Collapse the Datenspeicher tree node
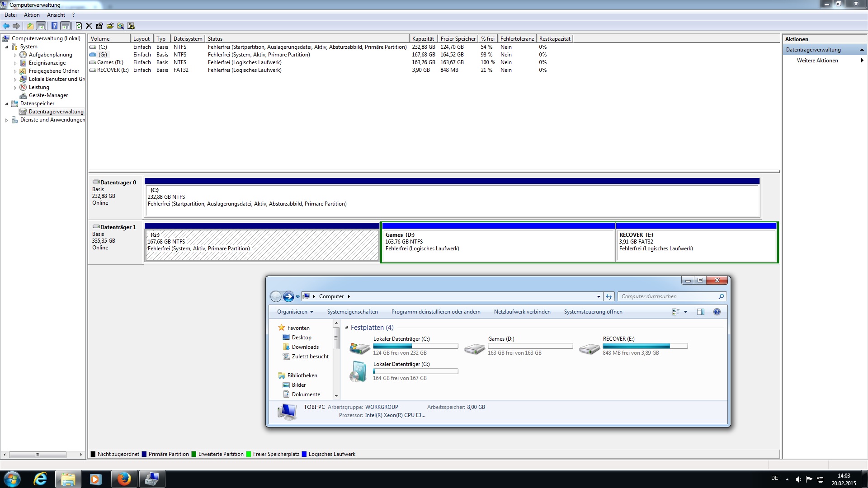Screen dimensions: 868x488 pyautogui.click(x=6, y=104)
